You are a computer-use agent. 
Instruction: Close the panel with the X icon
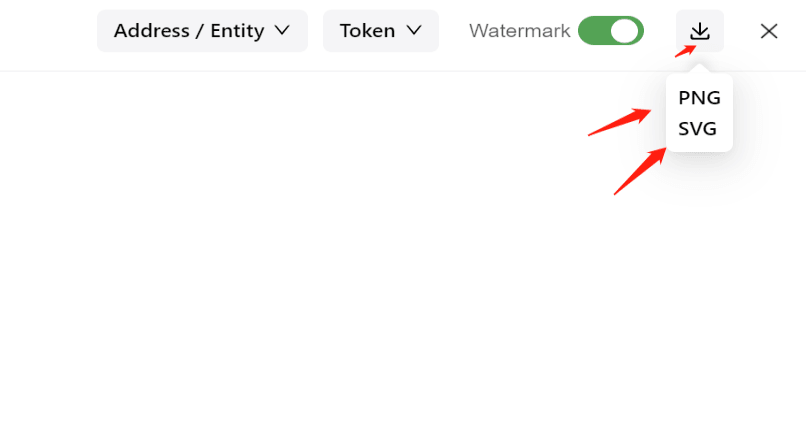click(769, 31)
